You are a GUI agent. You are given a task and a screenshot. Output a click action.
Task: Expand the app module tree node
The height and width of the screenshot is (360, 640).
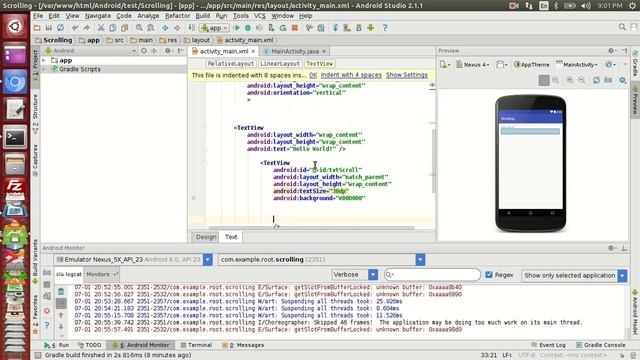pyautogui.click(x=44, y=60)
